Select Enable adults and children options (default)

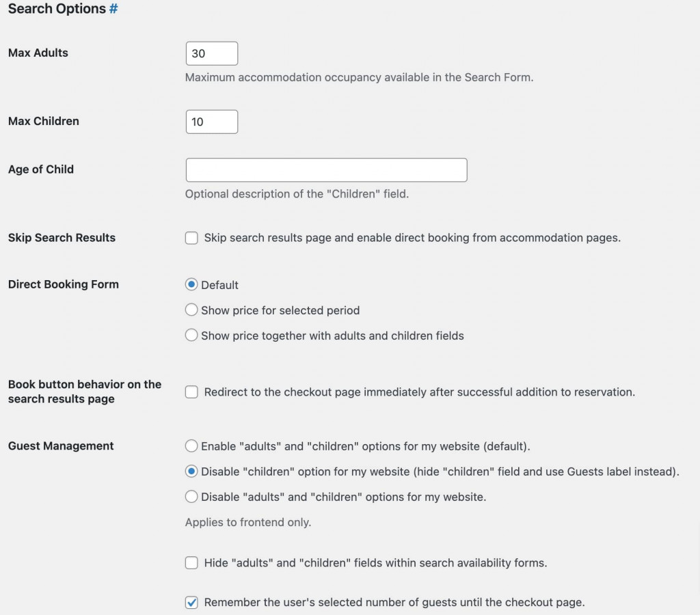(191, 446)
